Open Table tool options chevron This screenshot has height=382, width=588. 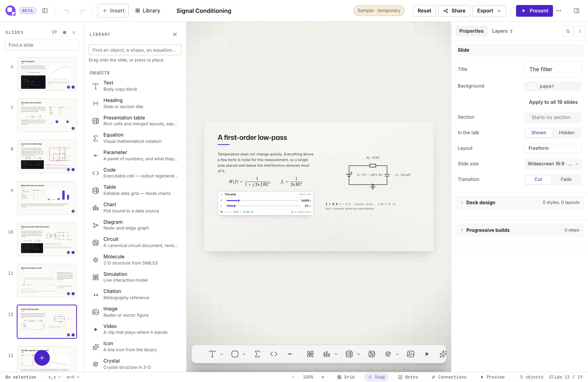coord(358,354)
